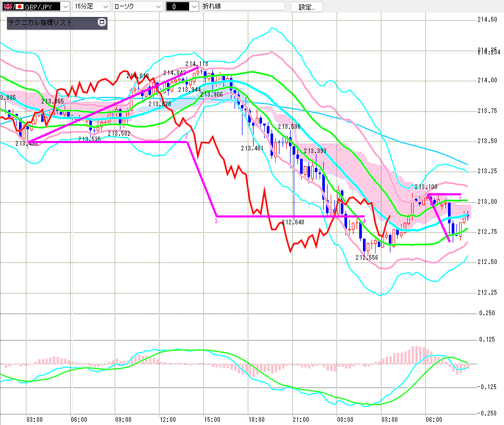This screenshot has height=425, width=504.
Task: Click the 21:00 time axis label
Action: [300, 420]
